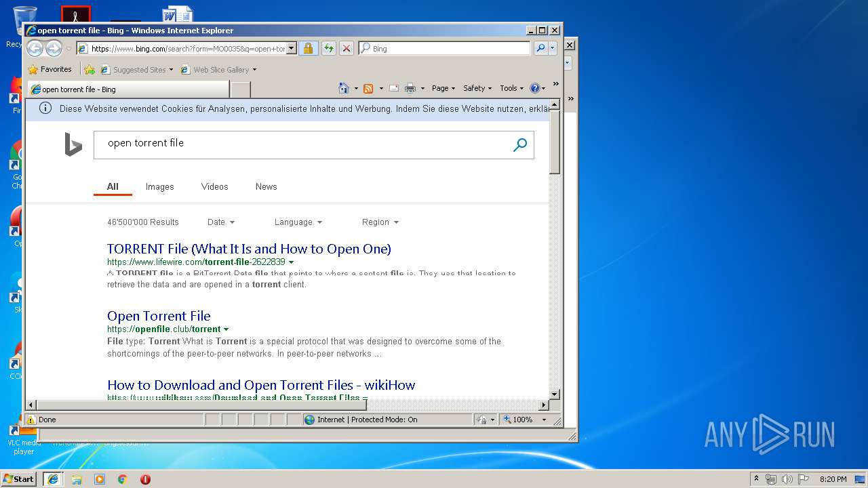868x488 pixels.
Task: Show hidden tray icons arrow
Action: coord(756,479)
